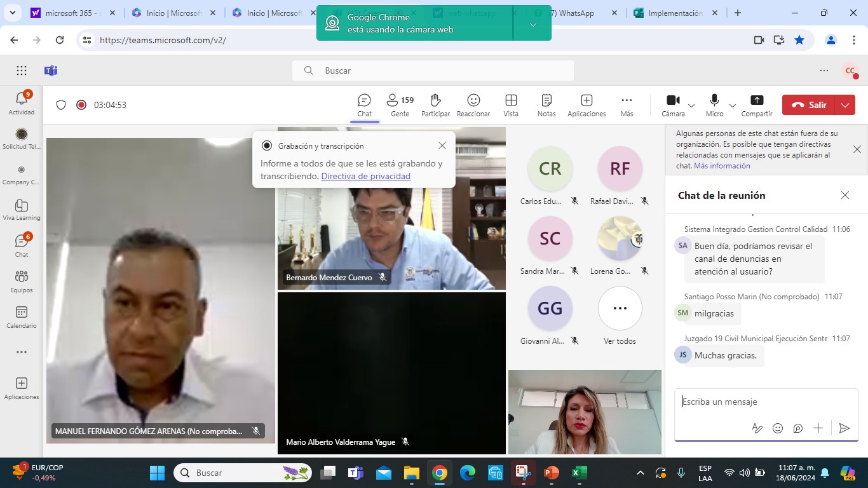Bookmark page with the star icon

[x=799, y=40]
